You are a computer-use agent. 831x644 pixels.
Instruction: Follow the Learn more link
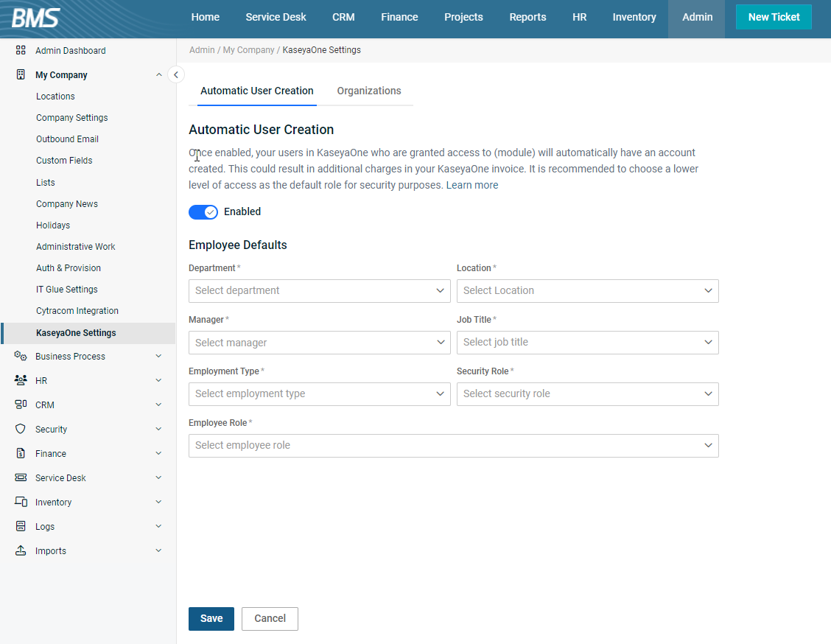coord(472,185)
